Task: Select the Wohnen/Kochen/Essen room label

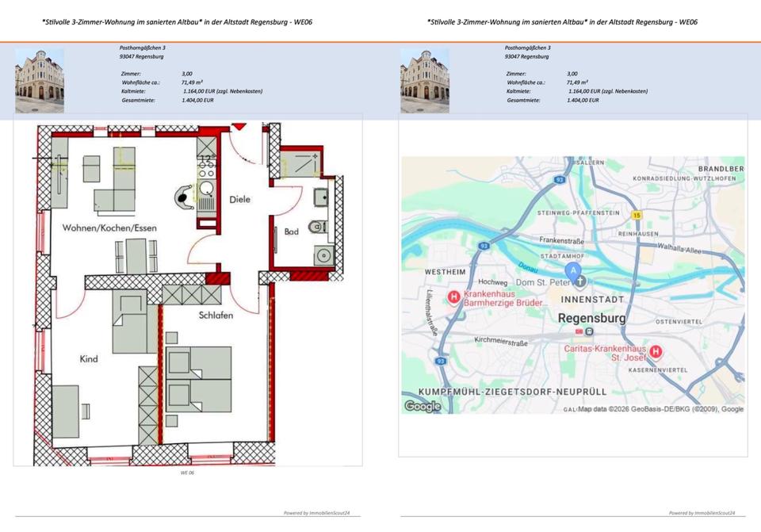Action: 109,228
